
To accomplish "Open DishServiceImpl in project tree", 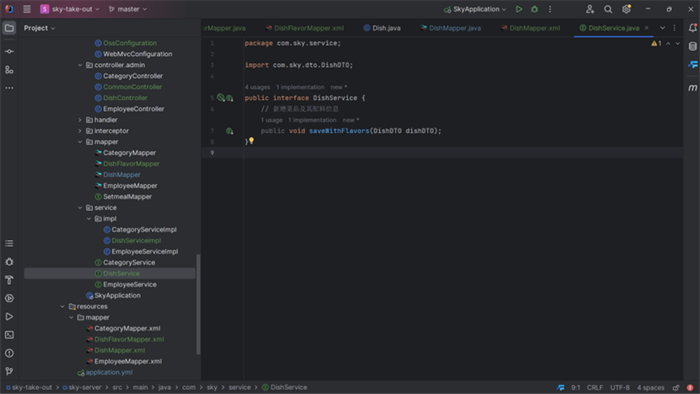I will [132, 241].
